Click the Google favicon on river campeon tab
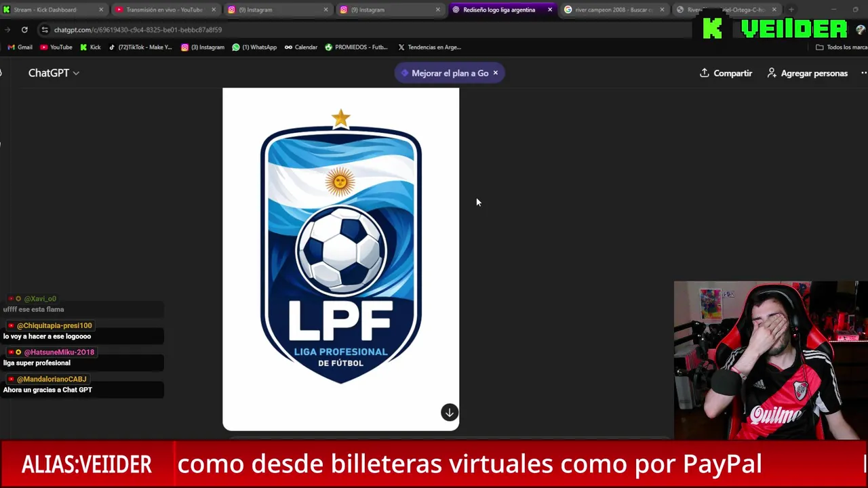The height and width of the screenshot is (488, 868). coord(568,9)
